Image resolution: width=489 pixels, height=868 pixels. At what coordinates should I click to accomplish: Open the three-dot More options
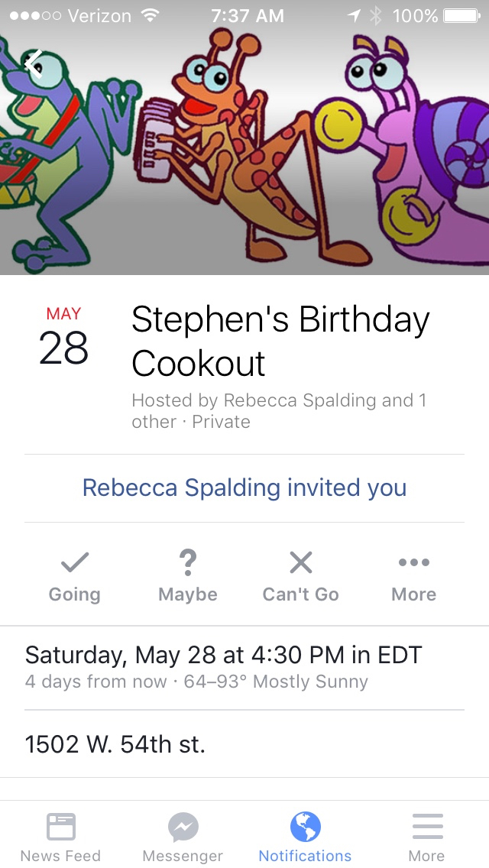413,564
